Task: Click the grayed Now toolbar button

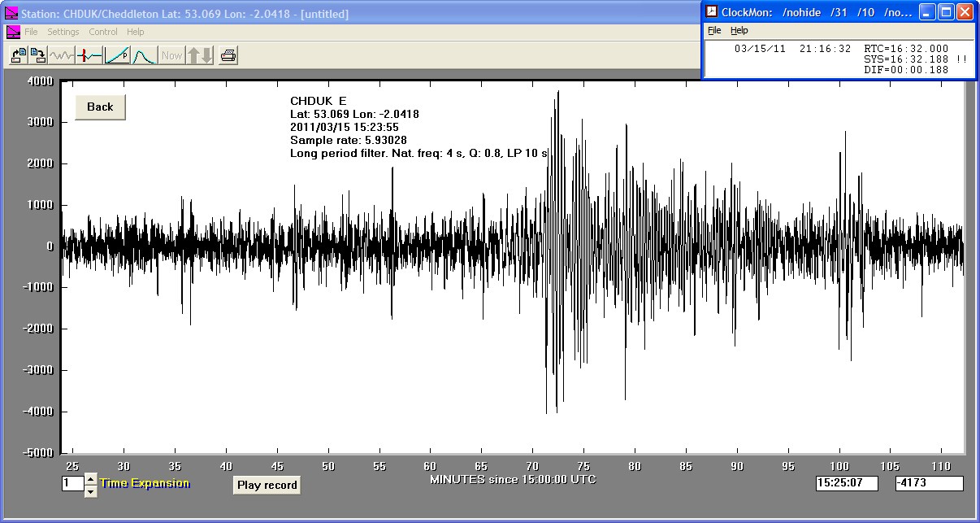Action: (x=171, y=55)
